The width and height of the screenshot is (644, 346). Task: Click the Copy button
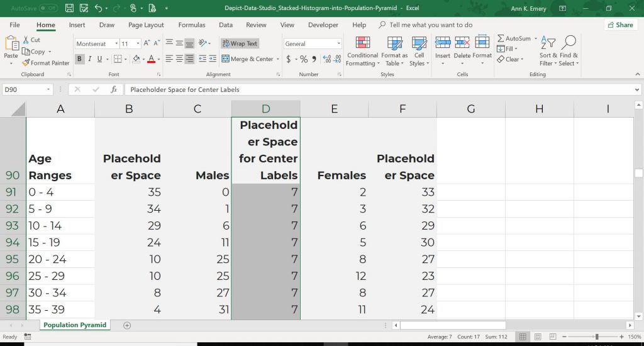[34, 52]
